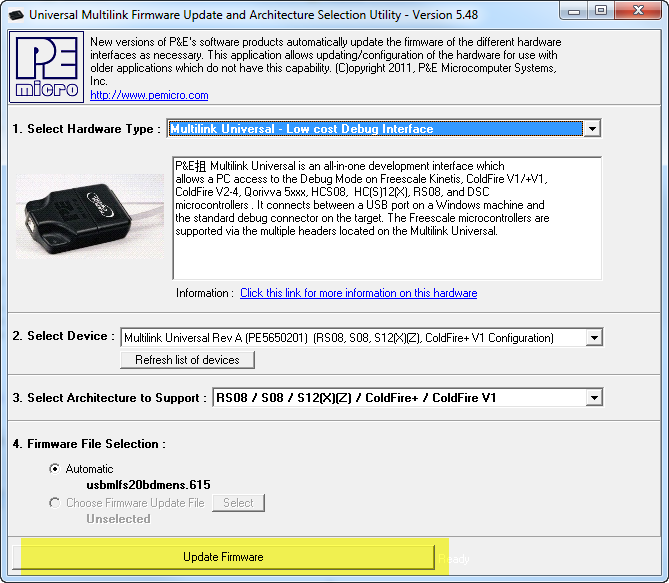The width and height of the screenshot is (669, 583).
Task: Open the http://www.pemicro.com link
Action: click(149, 95)
